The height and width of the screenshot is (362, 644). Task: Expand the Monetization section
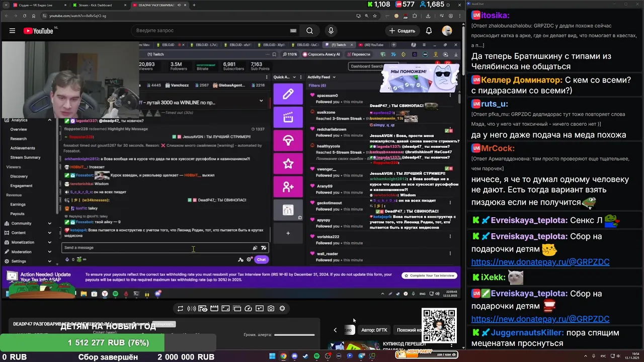(x=49, y=242)
